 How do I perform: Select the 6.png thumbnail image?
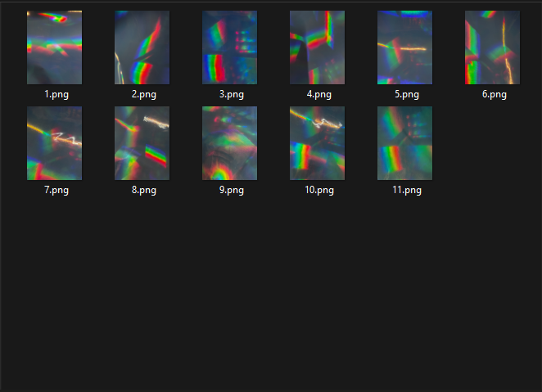click(492, 47)
